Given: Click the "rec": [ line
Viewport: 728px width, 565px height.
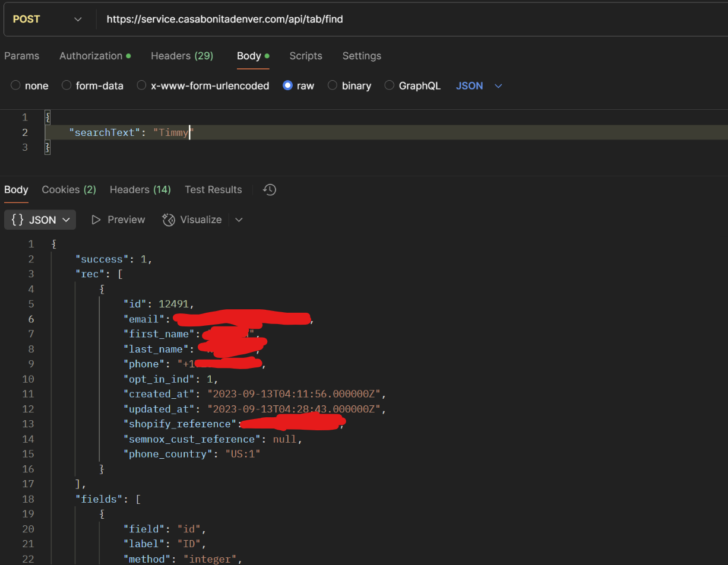Looking at the screenshot, I should point(99,274).
